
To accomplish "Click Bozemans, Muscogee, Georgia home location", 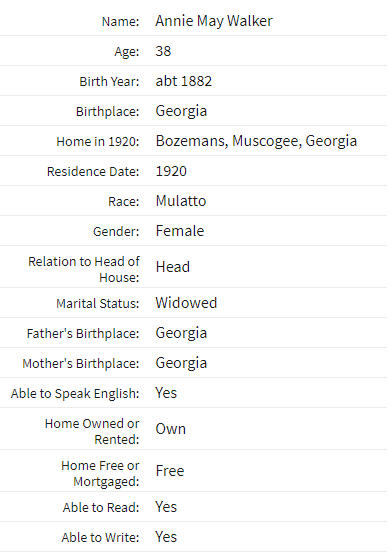I will [256, 142].
